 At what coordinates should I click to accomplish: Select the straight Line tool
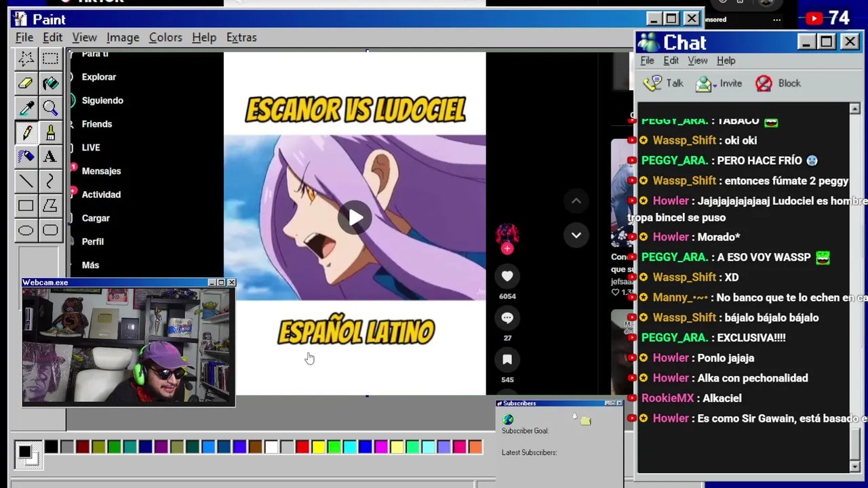click(x=26, y=181)
